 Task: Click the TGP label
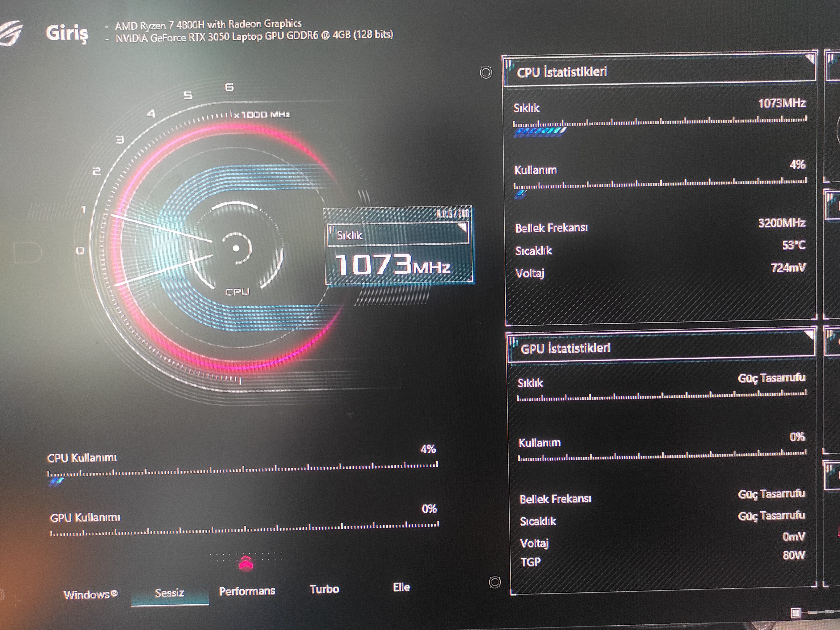coord(530,562)
